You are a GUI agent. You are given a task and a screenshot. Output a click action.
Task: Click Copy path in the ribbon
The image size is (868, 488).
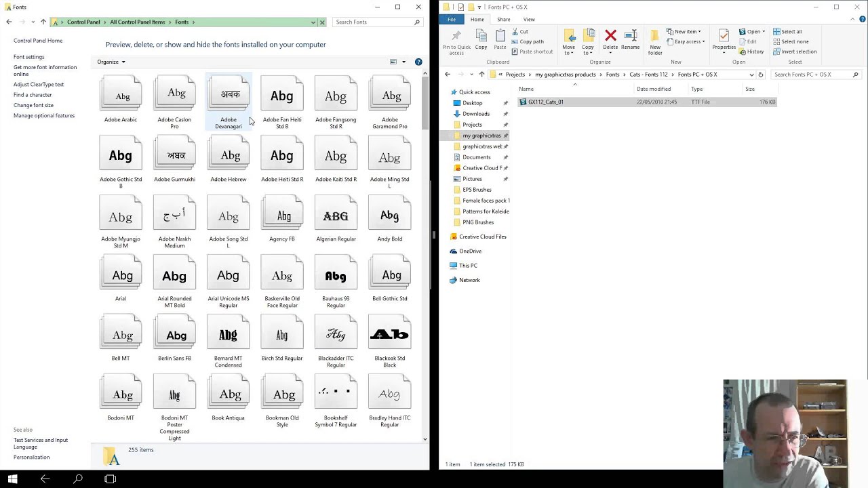pos(528,41)
